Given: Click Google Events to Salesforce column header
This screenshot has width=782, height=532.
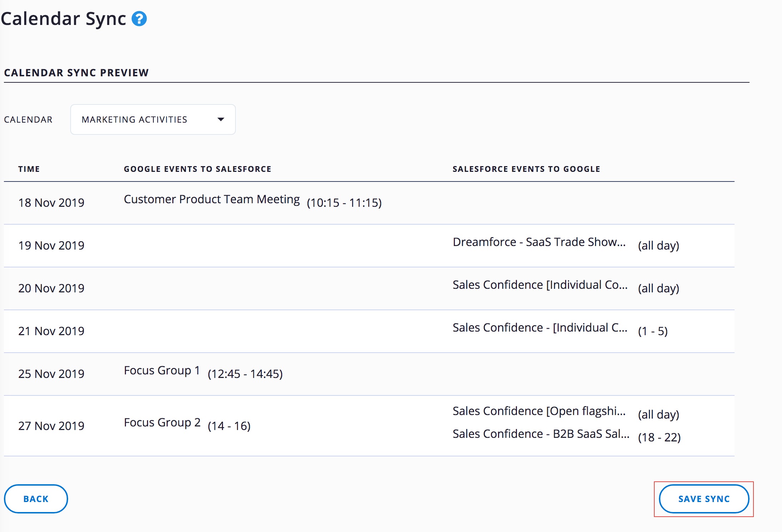Looking at the screenshot, I should [197, 169].
